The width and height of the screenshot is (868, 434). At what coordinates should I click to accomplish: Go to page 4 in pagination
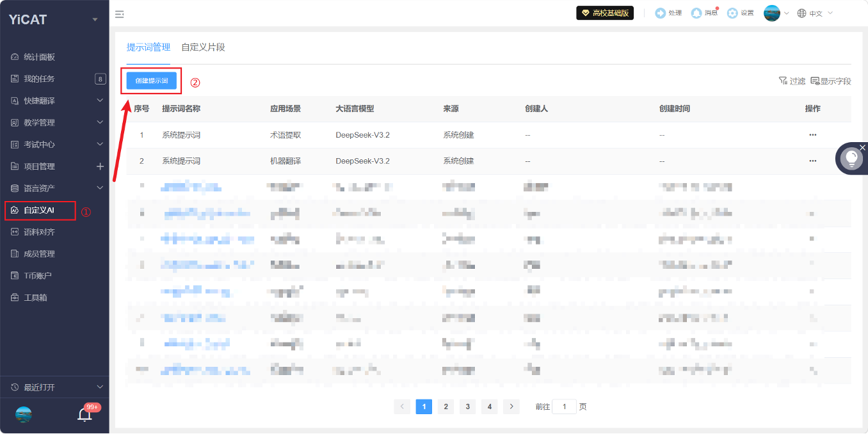point(489,406)
